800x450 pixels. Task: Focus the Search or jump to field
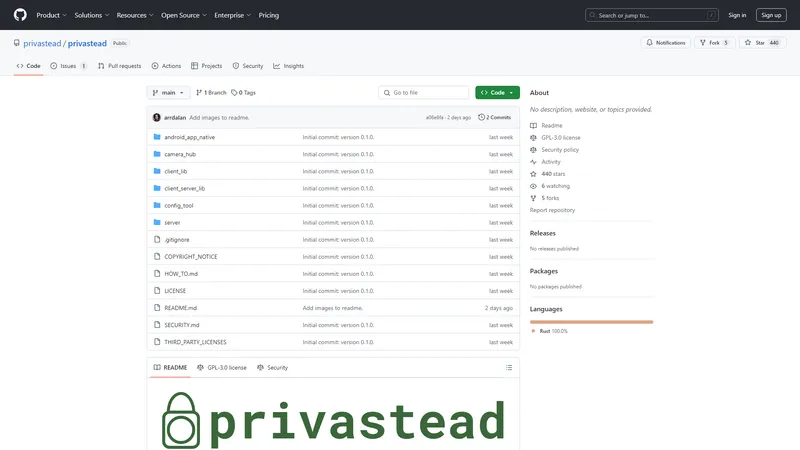coord(652,15)
